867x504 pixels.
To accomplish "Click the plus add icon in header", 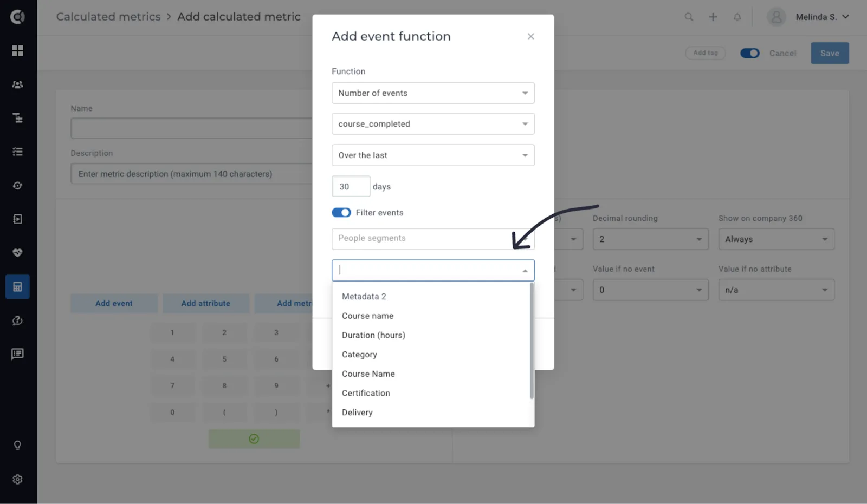I will click(x=713, y=17).
